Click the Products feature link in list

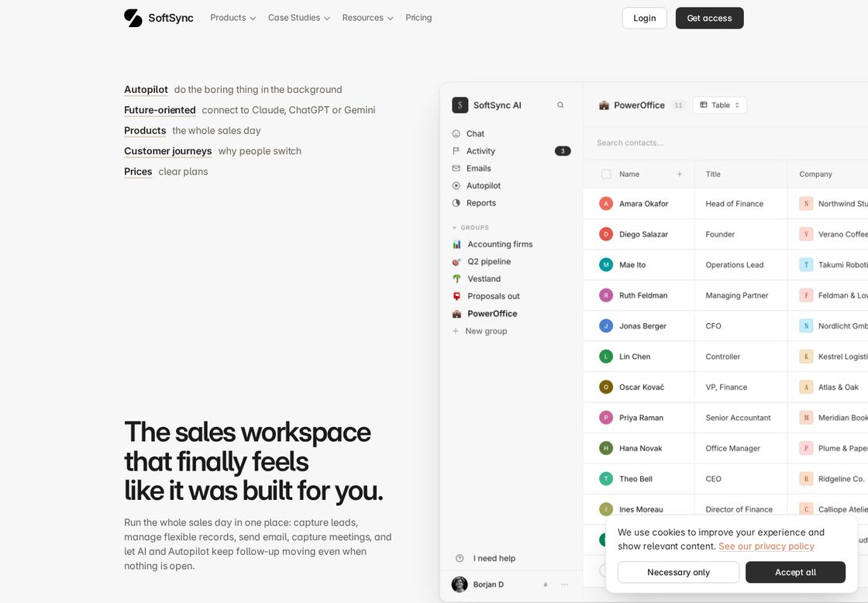(144, 131)
